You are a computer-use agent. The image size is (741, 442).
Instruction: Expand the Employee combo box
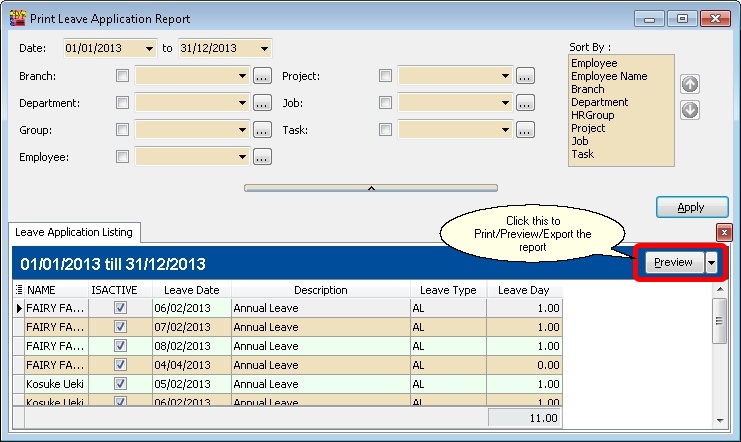pos(242,156)
